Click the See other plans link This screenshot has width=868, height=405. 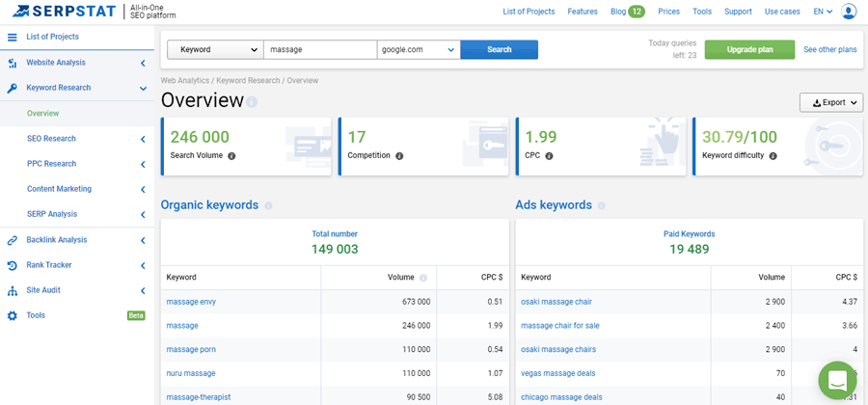829,49
